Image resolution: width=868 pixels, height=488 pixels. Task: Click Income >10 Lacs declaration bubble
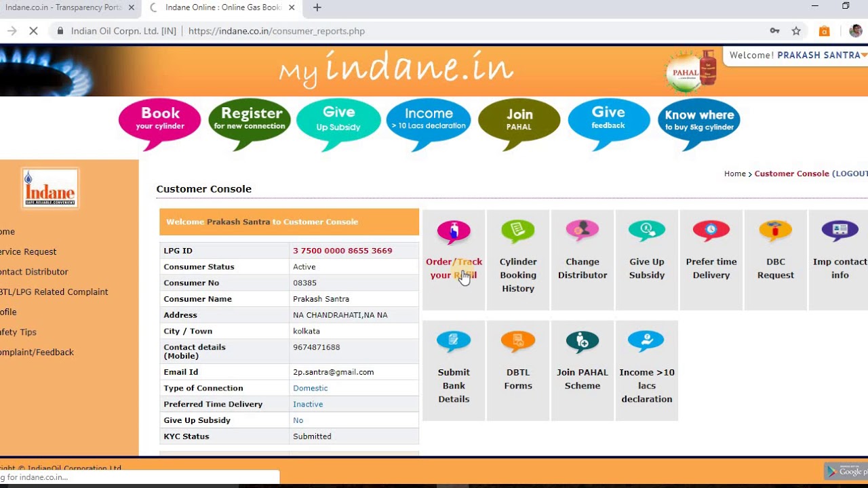click(429, 123)
